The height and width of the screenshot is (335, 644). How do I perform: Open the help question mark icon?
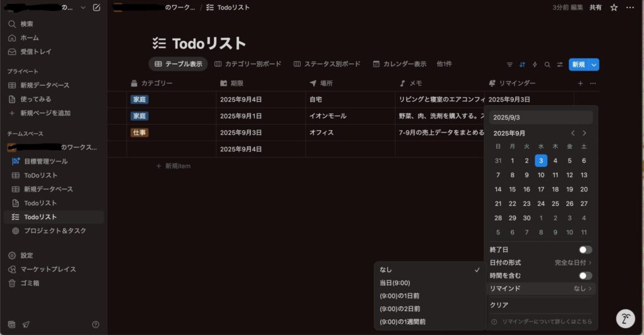click(96, 324)
